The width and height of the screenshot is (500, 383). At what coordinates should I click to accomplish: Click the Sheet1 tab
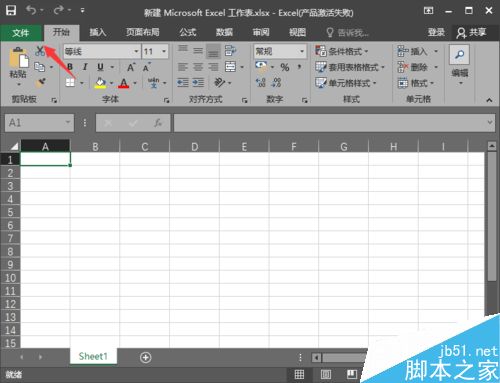93,356
